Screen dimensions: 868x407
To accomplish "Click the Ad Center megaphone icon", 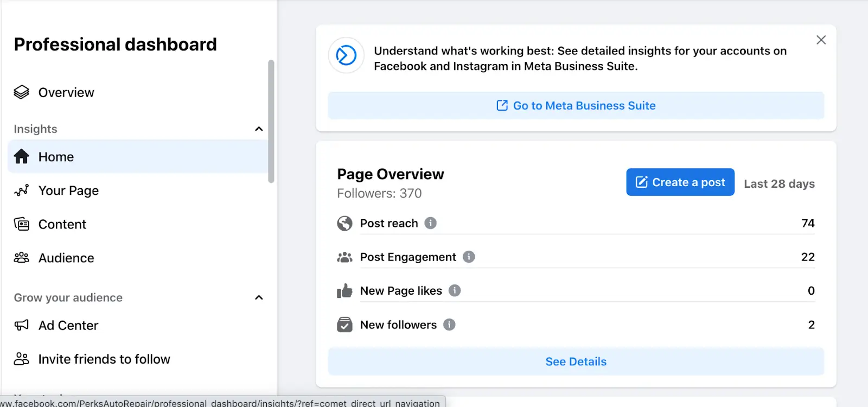I will [x=22, y=326].
